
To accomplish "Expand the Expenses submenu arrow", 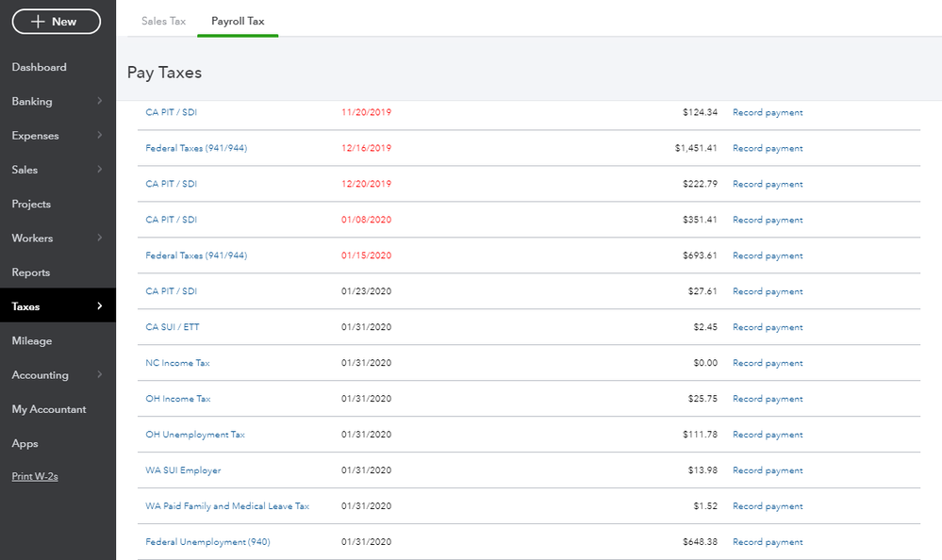I will coord(100,136).
